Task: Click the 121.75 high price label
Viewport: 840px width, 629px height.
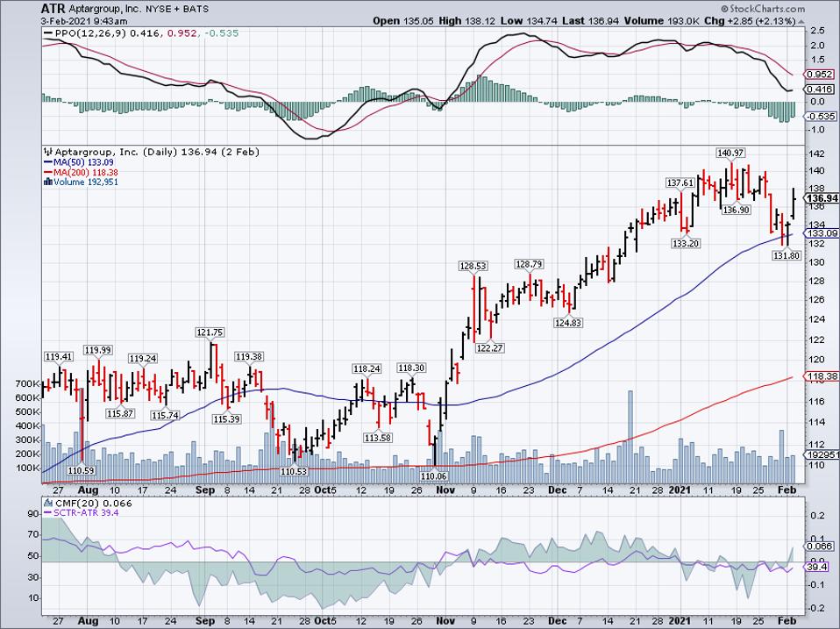Action: pyautogui.click(x=210, y=332)
